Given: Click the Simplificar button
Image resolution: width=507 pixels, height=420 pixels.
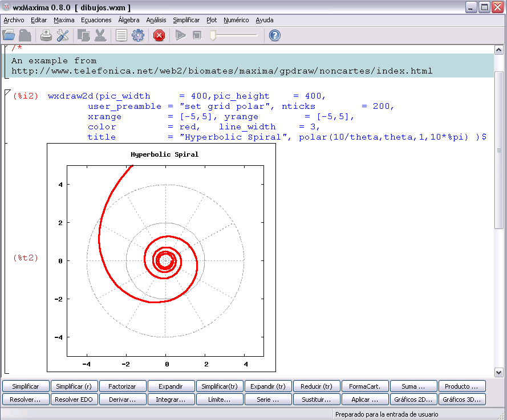Looking at the screenshot, I should click(26, 386).
